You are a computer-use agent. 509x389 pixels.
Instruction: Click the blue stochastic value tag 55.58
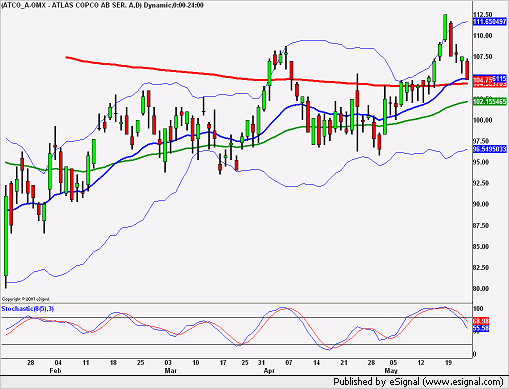(481, 328)
